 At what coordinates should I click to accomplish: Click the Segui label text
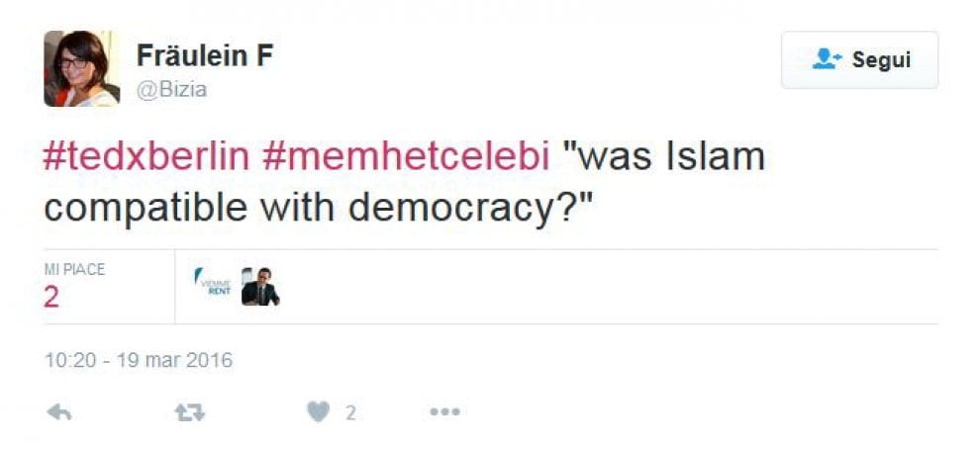click(882, 60)
